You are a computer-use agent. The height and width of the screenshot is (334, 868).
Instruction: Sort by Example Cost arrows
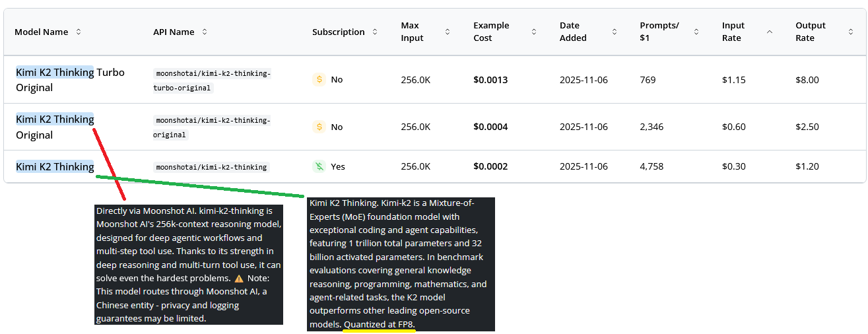coord(533,32)
